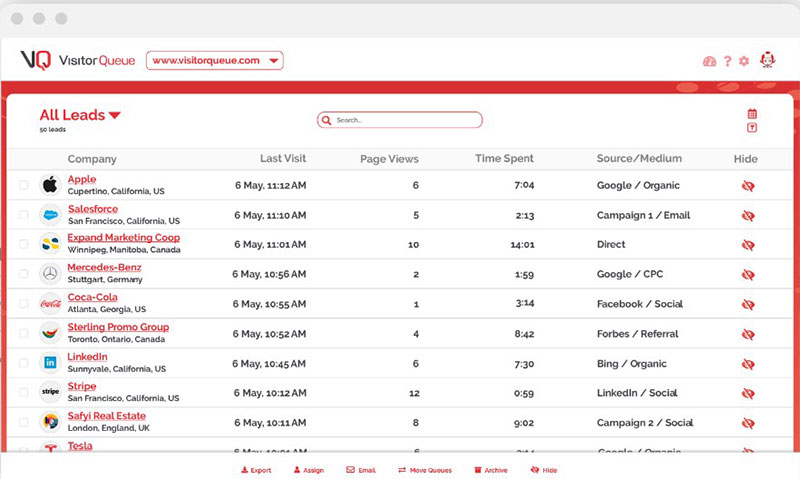Hide the LinkedIn lead
Viewport: 800px width, 479px height.
[748, 364]
